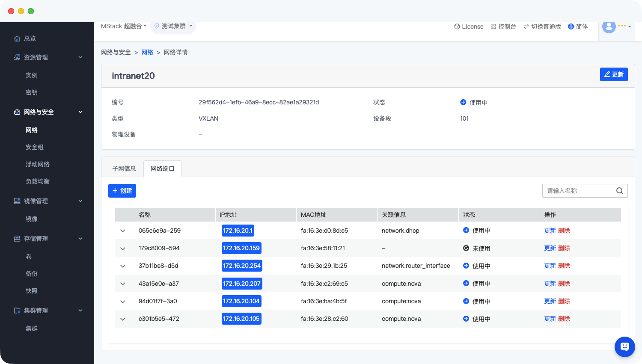Switch to the 子网信息 tab
642x364 pixels.
click(x=124, y=169)
